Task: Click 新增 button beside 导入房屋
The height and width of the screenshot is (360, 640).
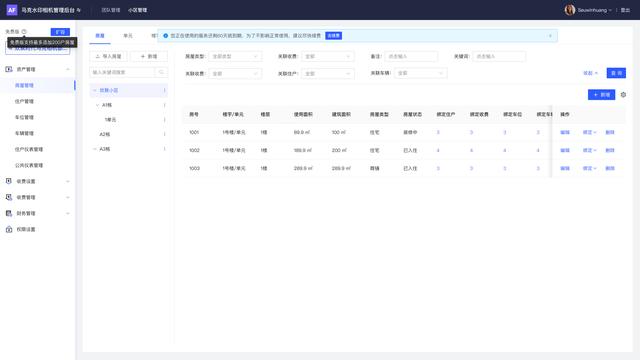Action: [149, 56]
